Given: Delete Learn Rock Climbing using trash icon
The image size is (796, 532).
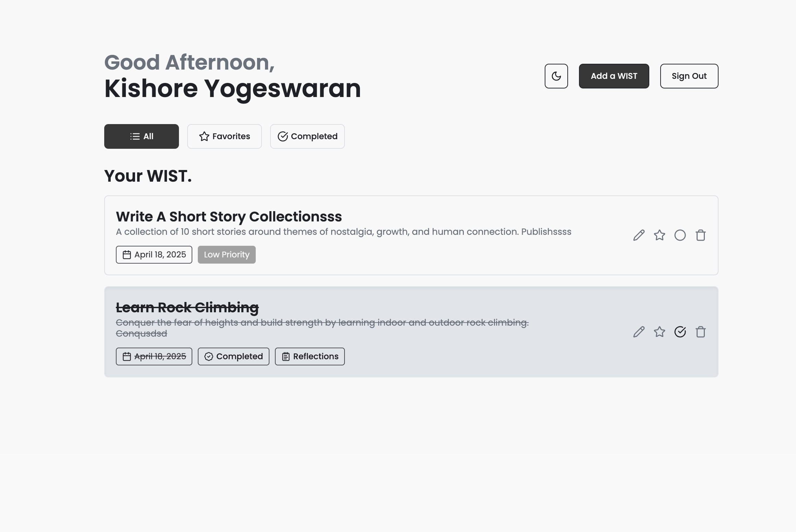Looking at the screenshot, I should (x=700, y=332).
